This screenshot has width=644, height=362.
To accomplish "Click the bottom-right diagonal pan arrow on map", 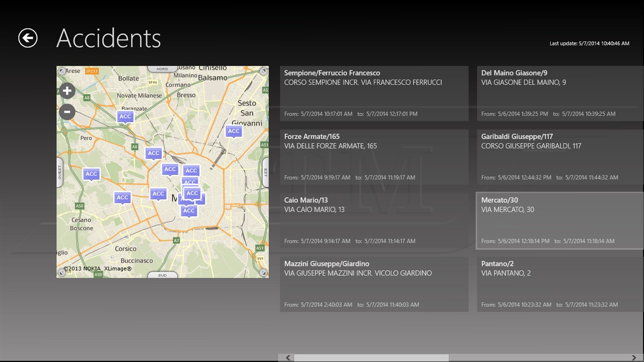I will pos(264,273).
